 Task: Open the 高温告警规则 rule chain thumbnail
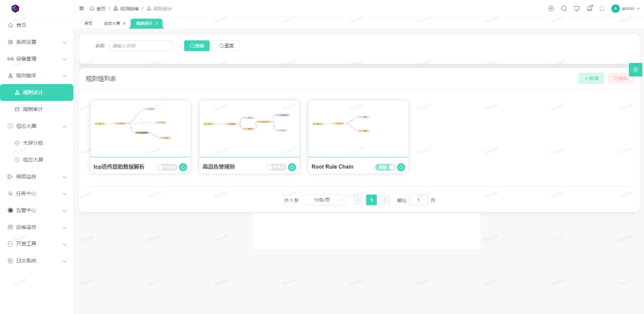pos(249,129)
